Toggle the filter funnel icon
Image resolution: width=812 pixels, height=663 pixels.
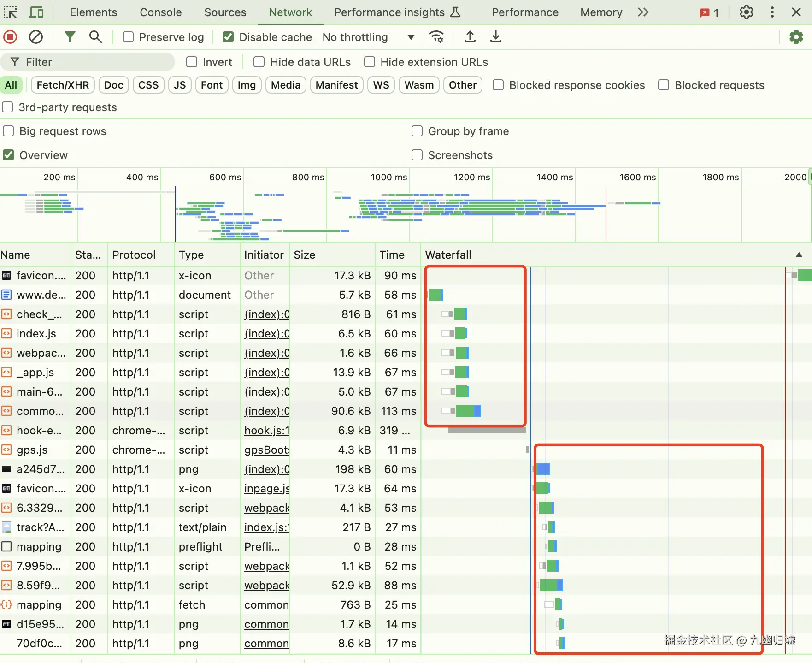70,37
